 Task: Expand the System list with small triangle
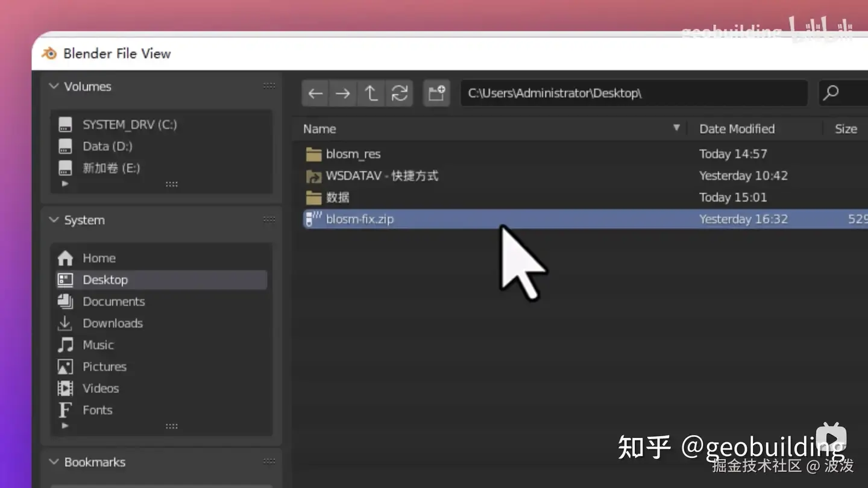(65, 425)
